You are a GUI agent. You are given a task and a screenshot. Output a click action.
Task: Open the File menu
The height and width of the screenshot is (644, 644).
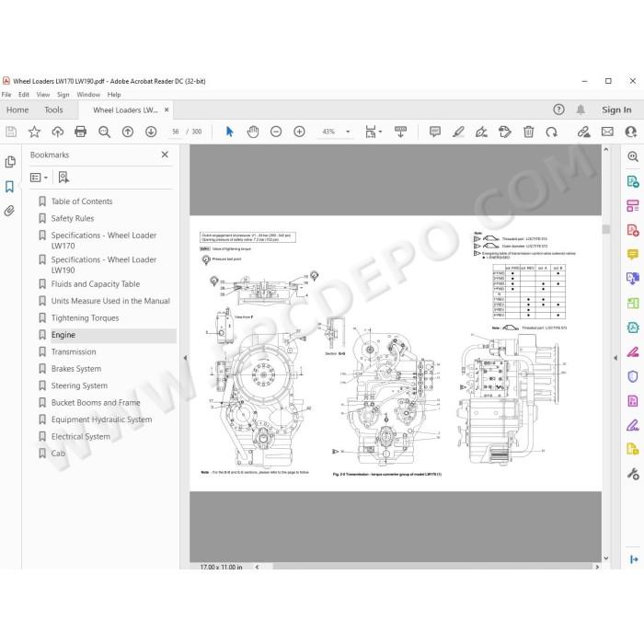click(6, 95)
